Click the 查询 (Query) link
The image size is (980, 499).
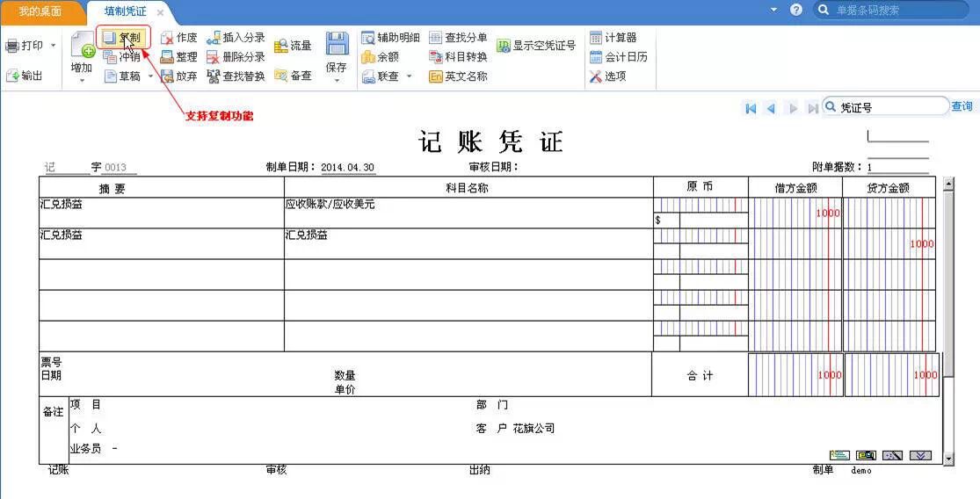pyautogui.click(x=962, y=107)
